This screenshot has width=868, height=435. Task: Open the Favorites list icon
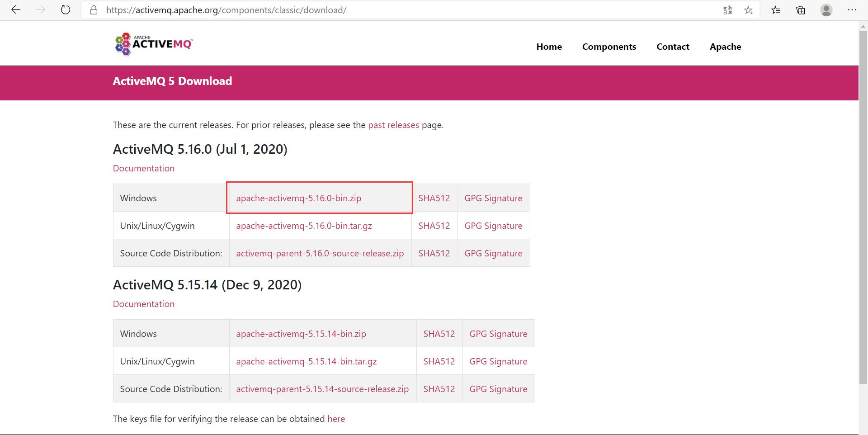(x=776, y=10)
